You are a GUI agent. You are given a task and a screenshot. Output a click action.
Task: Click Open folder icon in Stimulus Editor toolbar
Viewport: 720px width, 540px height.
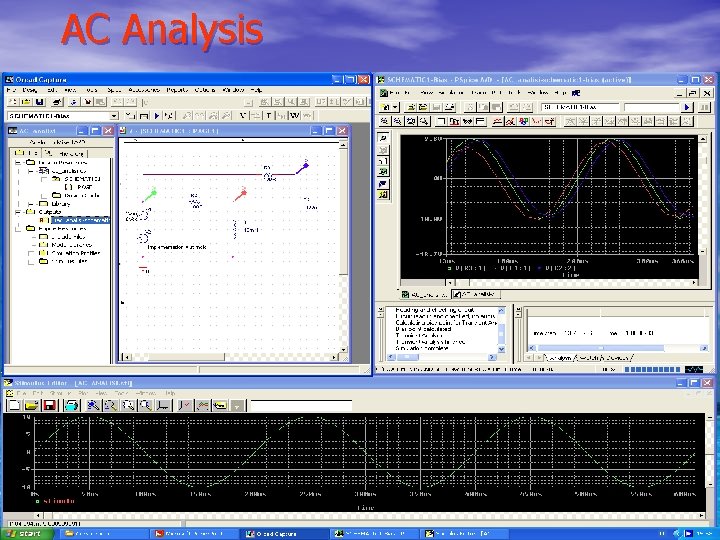coord(32,405)
